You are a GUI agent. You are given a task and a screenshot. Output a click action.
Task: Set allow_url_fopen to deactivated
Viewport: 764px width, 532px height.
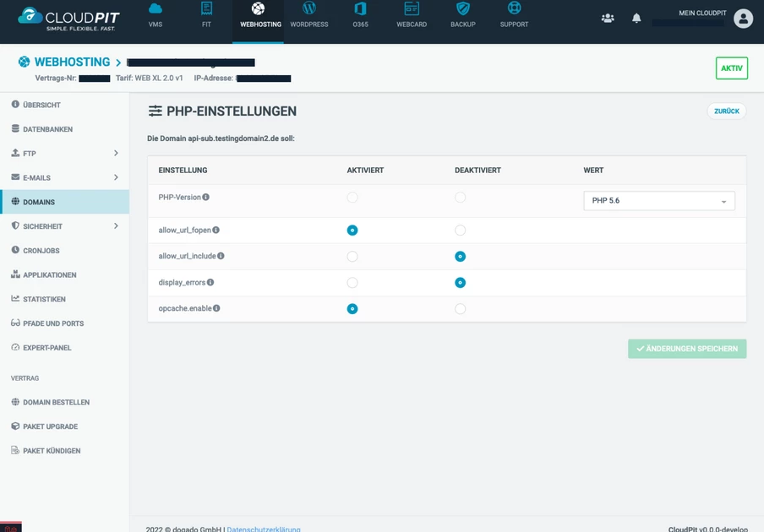click(460, 231)
